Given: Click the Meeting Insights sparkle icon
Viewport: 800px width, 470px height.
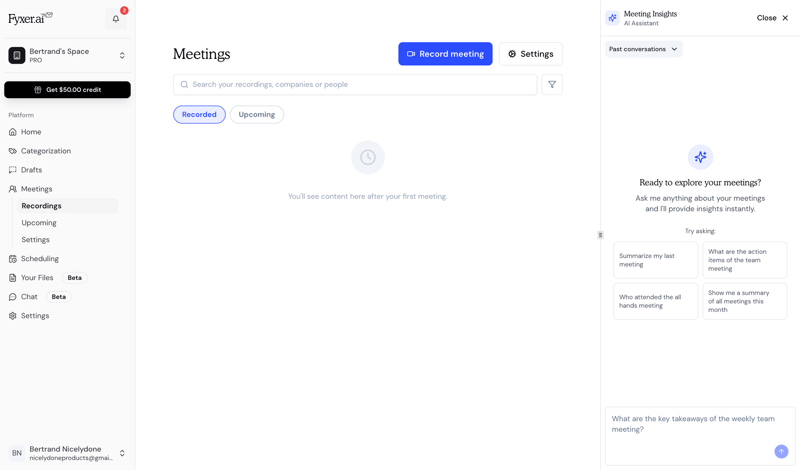Looking at the screenshot, I should (x=612, y=18).
